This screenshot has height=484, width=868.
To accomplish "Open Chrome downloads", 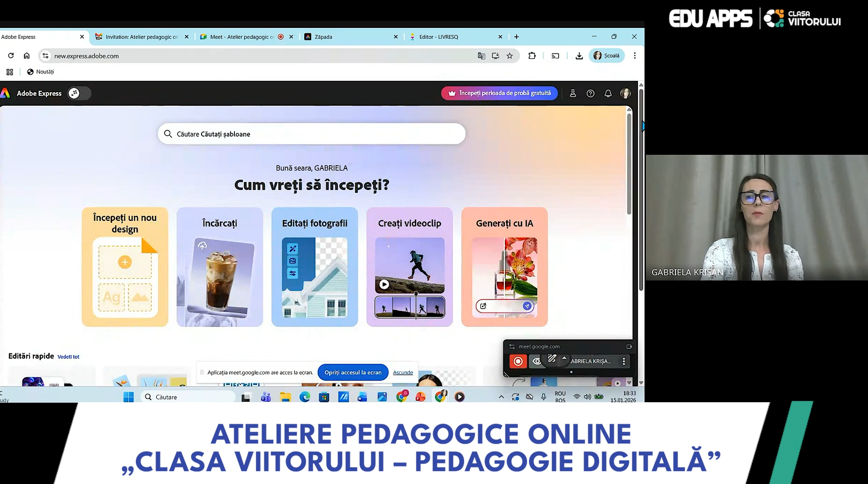I will coord(579,56).
